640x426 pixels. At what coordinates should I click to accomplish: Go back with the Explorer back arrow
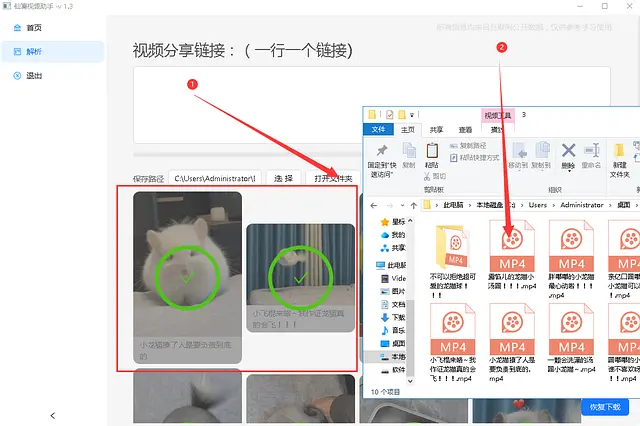pyautogui.click(x=373, y=205)
